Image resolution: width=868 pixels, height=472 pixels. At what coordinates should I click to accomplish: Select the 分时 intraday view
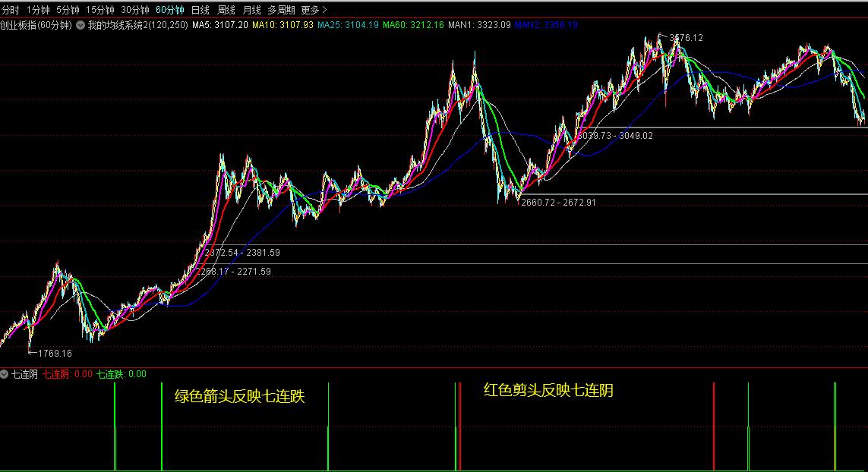(10, 8)
